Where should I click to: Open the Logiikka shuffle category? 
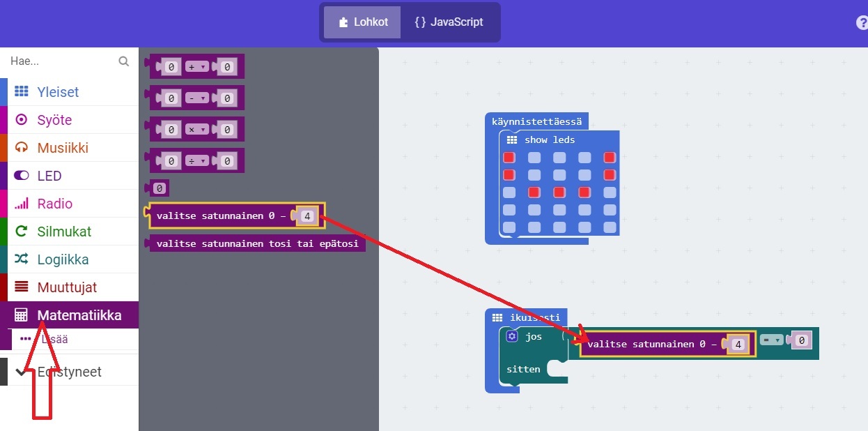[22, 259]
